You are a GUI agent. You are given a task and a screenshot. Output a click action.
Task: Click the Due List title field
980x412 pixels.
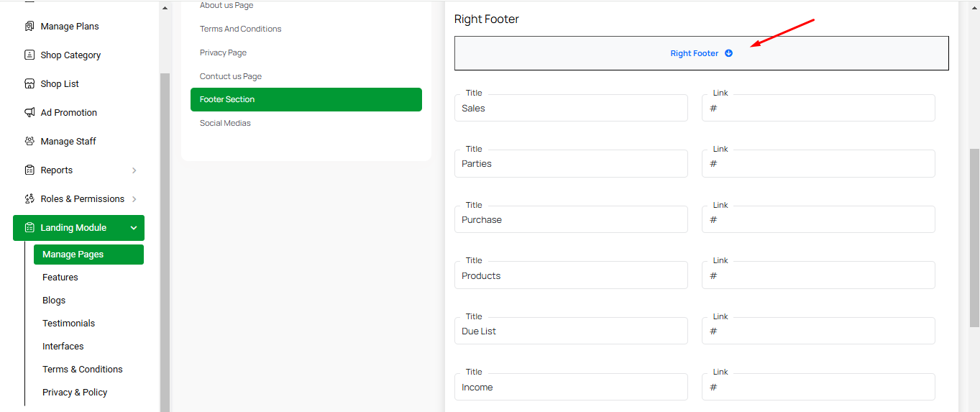[x=571, y=331]
